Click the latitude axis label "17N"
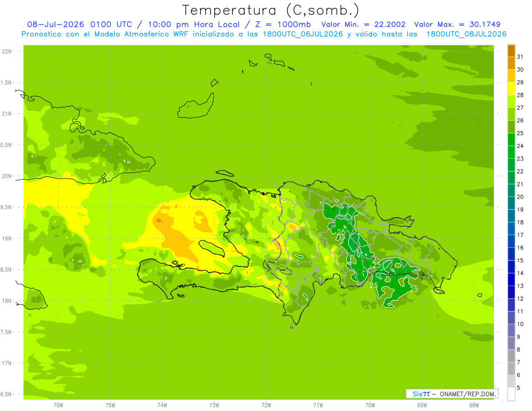Viewport: 532px width, 411px height. 7,363
